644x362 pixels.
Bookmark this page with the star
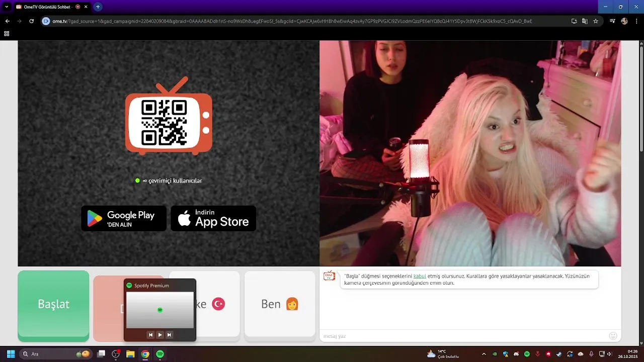pyautogui.click(x=596, y=21)
